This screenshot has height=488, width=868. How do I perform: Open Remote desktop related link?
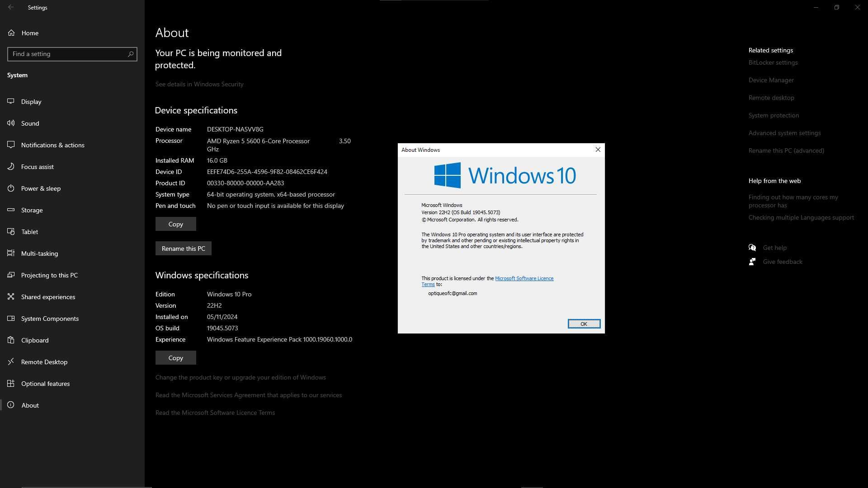[x=771, y=98]
